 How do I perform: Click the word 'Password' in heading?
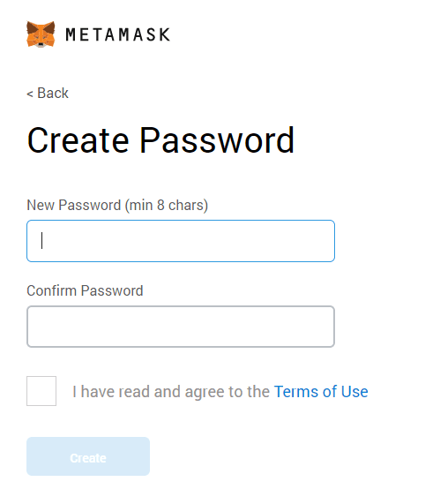[x=217, y=140]
